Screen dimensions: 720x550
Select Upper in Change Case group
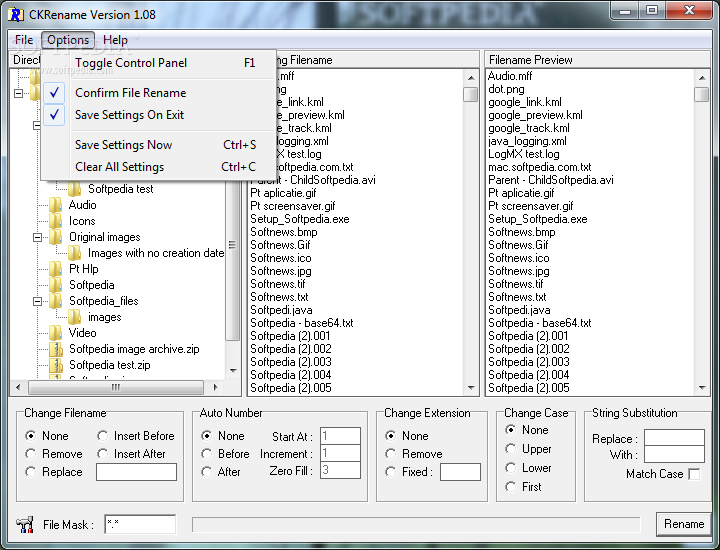click(510, 449)
